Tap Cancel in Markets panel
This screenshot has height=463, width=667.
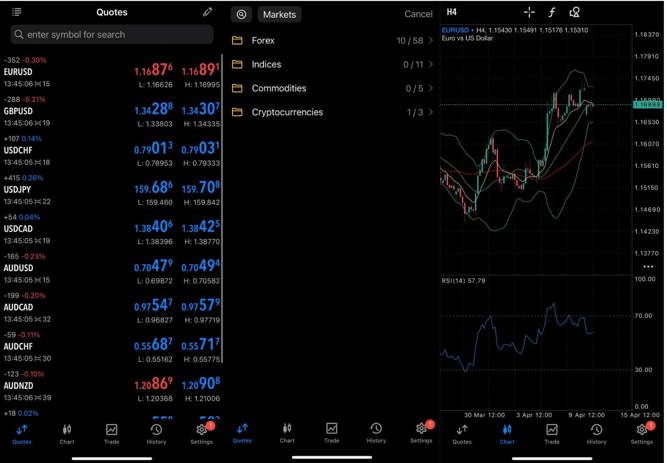(418, 14)
